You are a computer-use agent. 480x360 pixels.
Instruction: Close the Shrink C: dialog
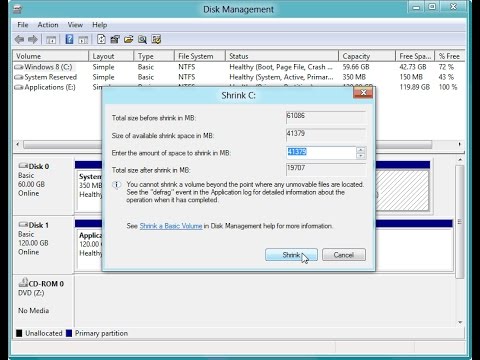[x=363, y=92]
